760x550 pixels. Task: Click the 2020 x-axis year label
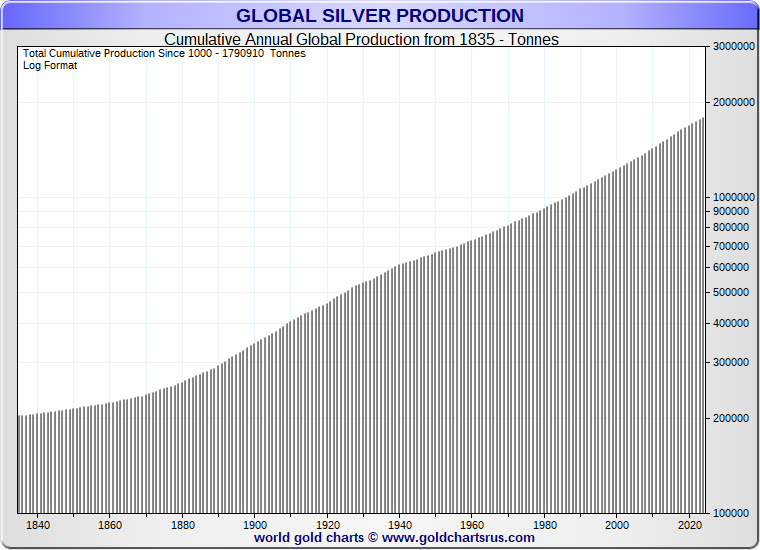click(x=690, y=525)
